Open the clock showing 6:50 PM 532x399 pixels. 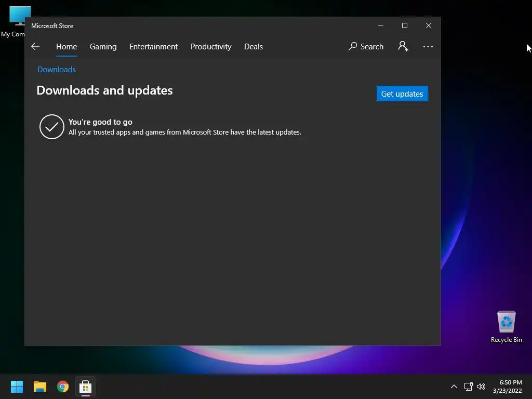tap(508, 387)
